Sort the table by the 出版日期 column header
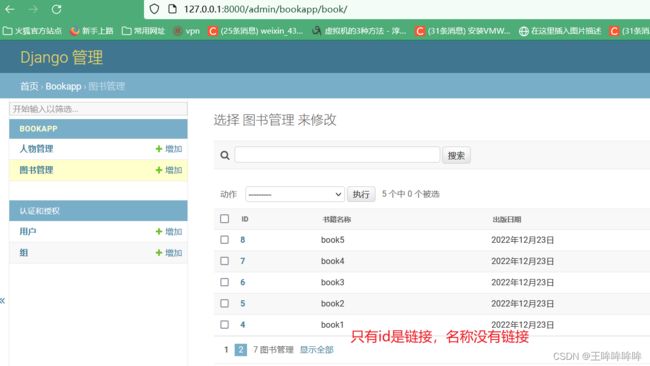Image resolution: width=650 pixels, height=366 pixels. [x=507, y=219]
